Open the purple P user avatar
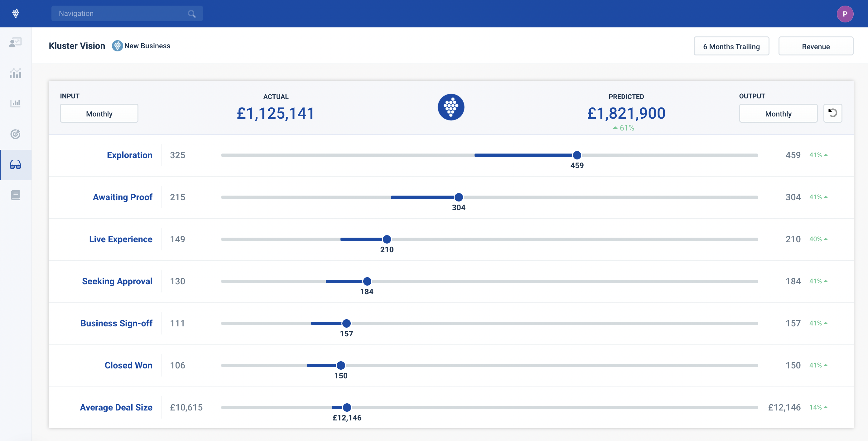Viewport: 868px width, 441px height. [x=845, y=14]
